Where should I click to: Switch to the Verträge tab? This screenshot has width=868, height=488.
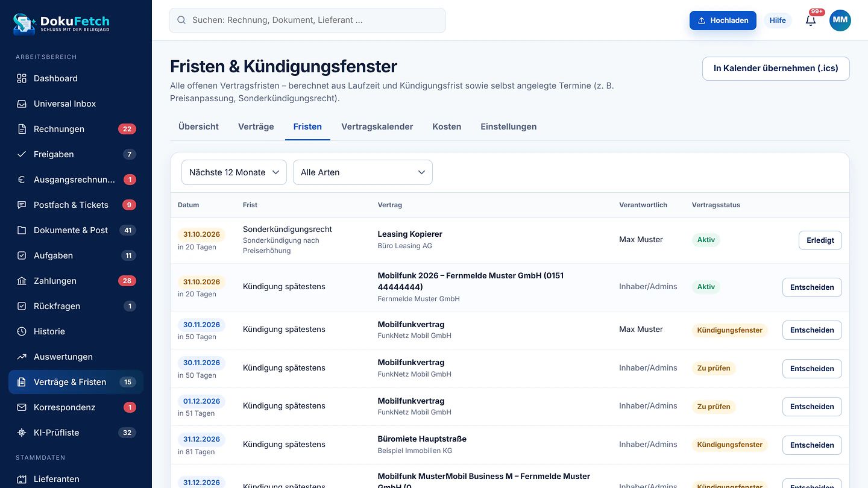256,127
